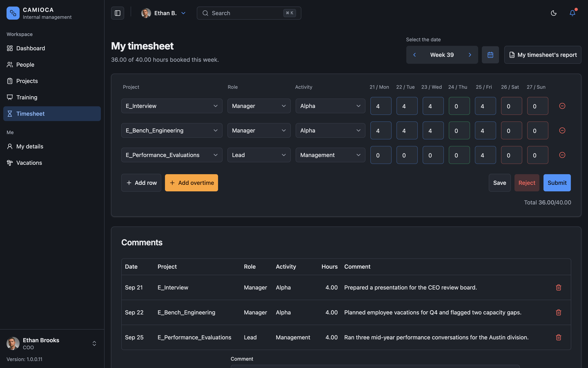Open My details page
Image resolution: width=588 pixels, height=368 pixels.
(x=52, y=146)
